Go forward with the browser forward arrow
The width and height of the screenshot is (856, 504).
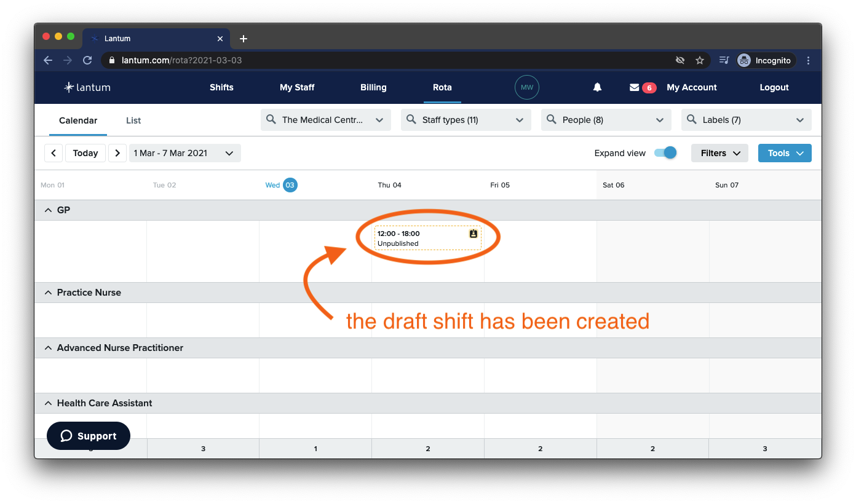tap(68, 60)
